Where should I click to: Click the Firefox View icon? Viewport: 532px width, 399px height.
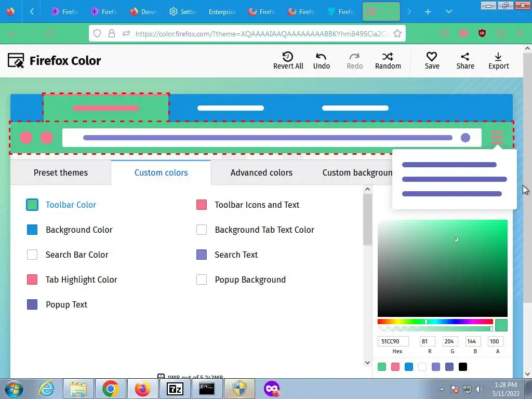tap(10, 11)
